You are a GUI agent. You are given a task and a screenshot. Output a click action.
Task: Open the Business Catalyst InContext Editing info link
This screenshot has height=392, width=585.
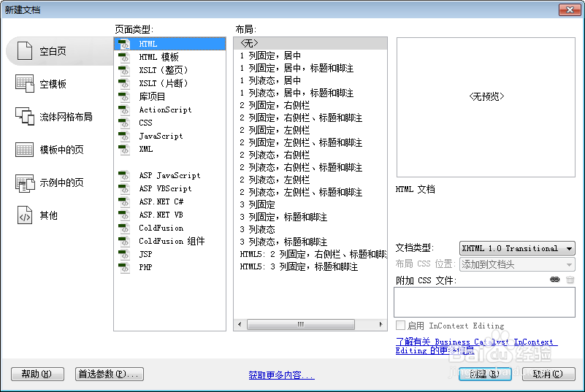click(x=476, y=346)
